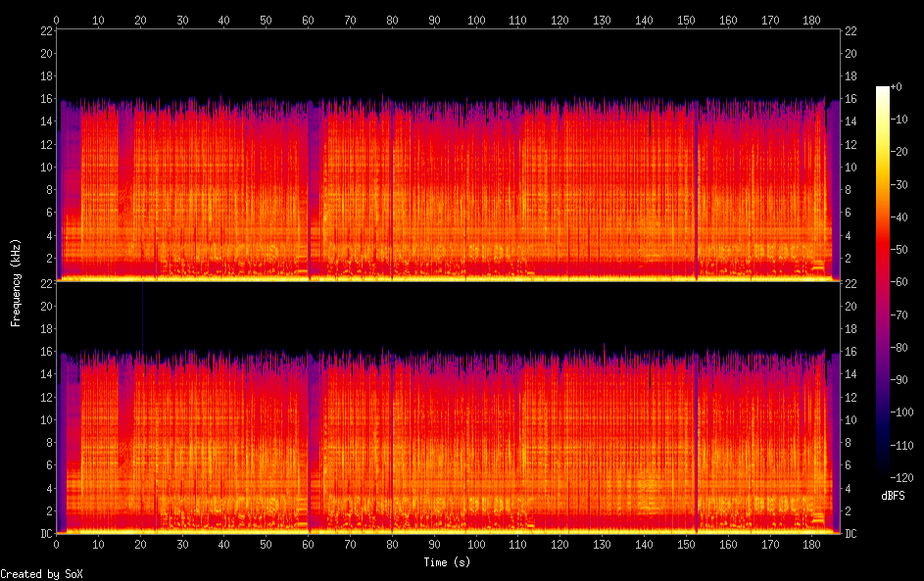Click the dBFS label under the color scale

point(893,496)
